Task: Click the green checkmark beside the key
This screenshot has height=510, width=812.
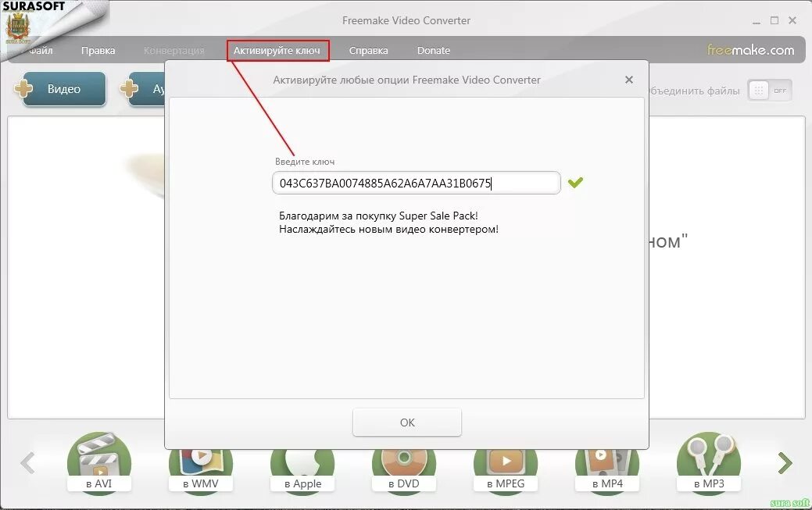Action: pyautogui.click(x=575, y=182)
